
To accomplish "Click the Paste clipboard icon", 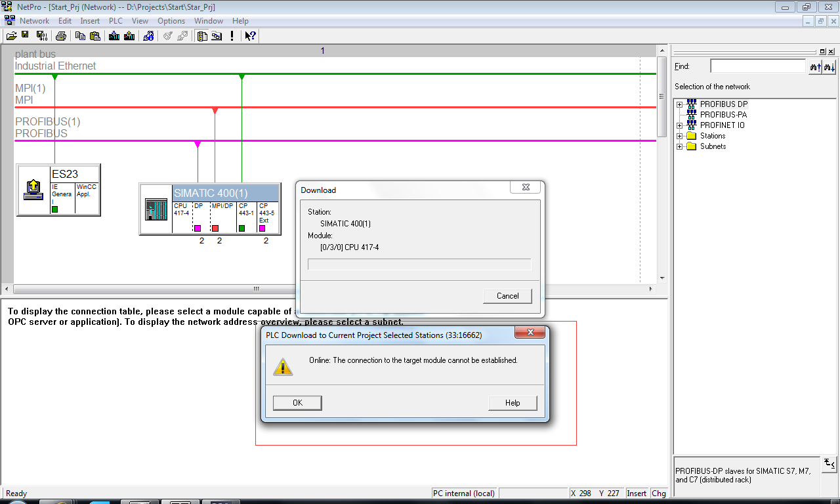I will pos(95,35).
